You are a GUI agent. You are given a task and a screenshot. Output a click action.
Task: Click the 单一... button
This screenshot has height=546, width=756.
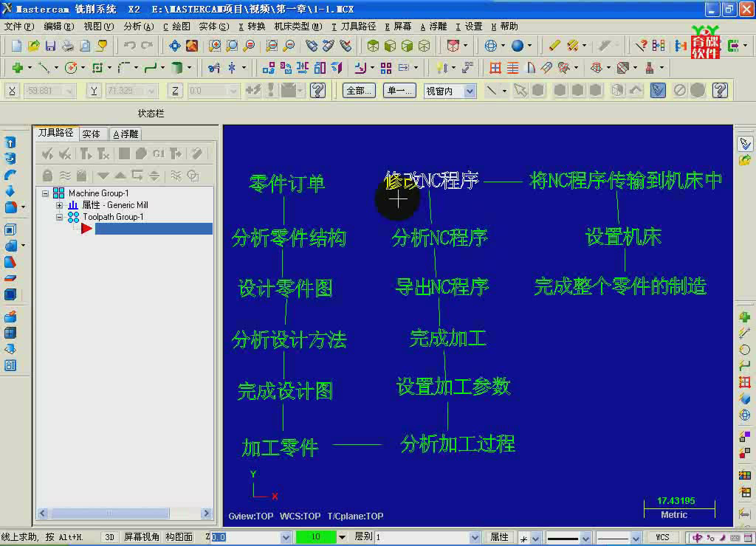(399, 91)
